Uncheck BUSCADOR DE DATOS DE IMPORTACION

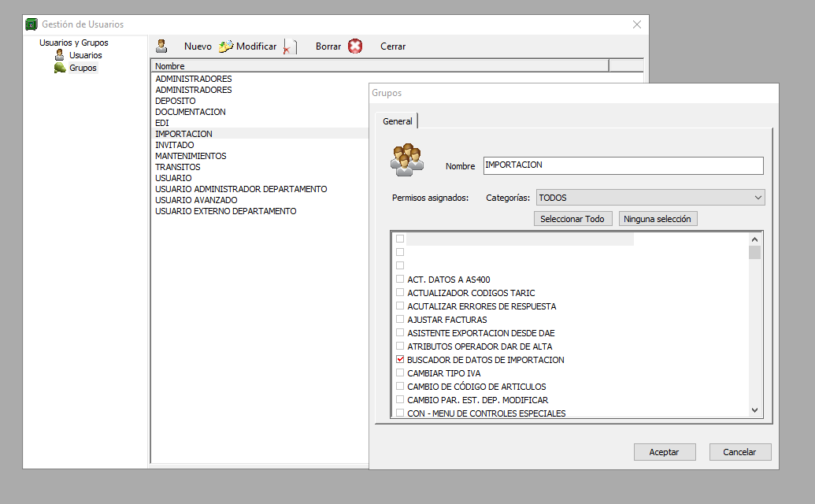coord(400,360)
